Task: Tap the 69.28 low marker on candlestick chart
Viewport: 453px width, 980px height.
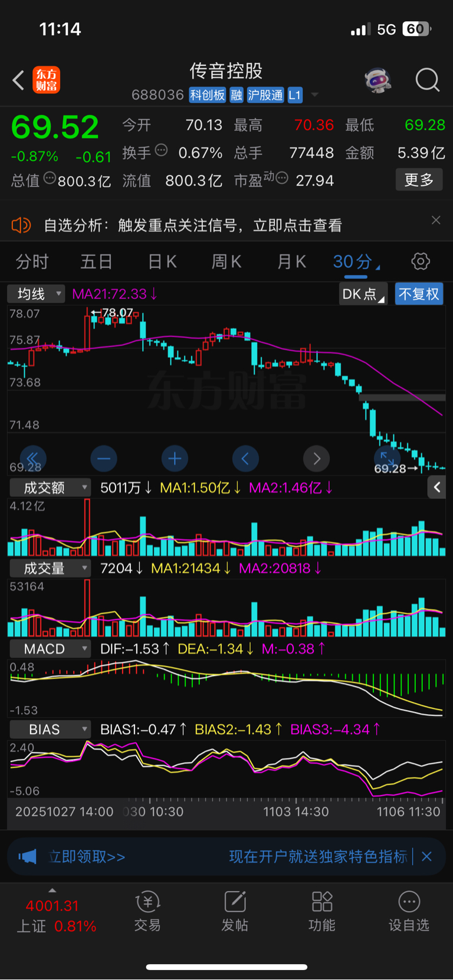Action: [396, 468]
